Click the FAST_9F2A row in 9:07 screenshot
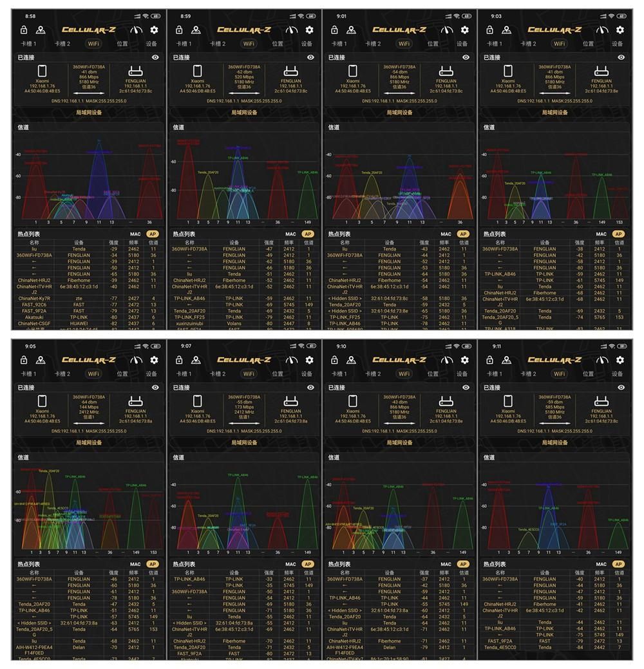The width and height of the screenshot is (644, 669). tap(244, 654)
